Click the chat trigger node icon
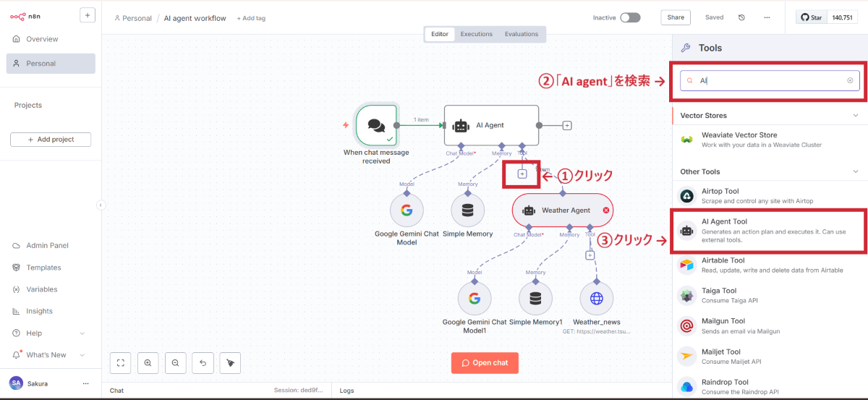This screenshot has height=400, width=868. (x=376, y=125)
